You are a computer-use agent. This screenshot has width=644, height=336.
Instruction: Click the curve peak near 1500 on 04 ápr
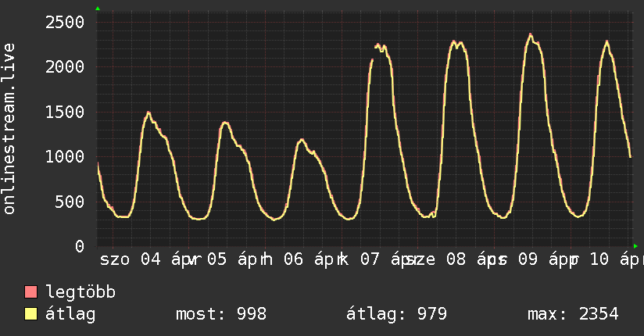(148, 113)
